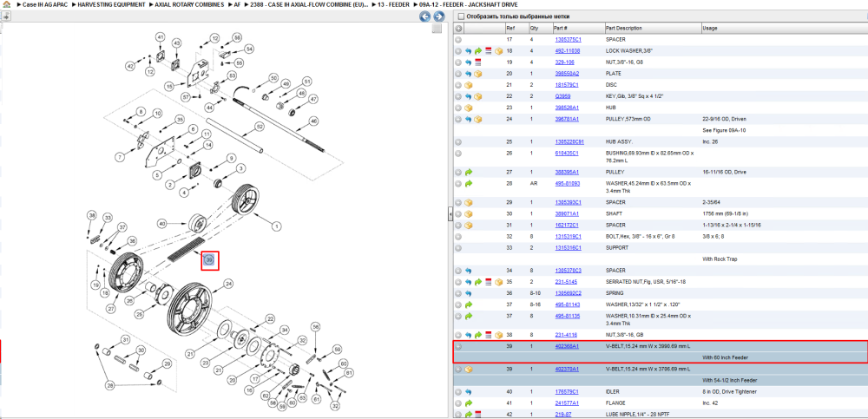Click the box icon for SHAFT row 30

pyautogui.click(x=469, y=213)
